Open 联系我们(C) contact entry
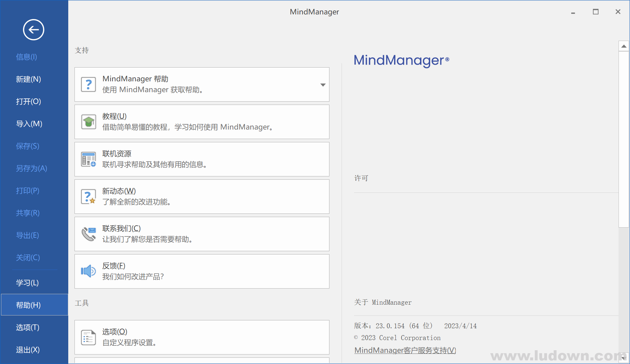This screenshot has height=364, width=630. (x=202, y=234)
